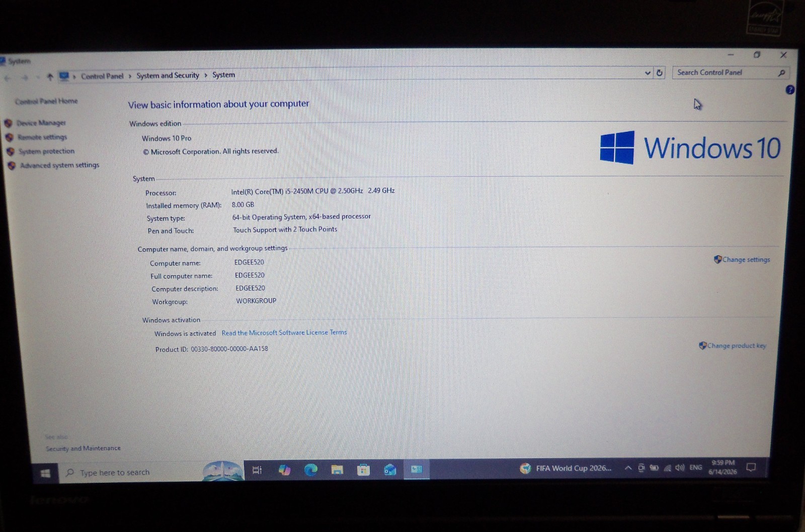This screenshot has width=805, height=532.
Task: Click Change product key link
Action: pyautogui.click(x=737, y=345)
